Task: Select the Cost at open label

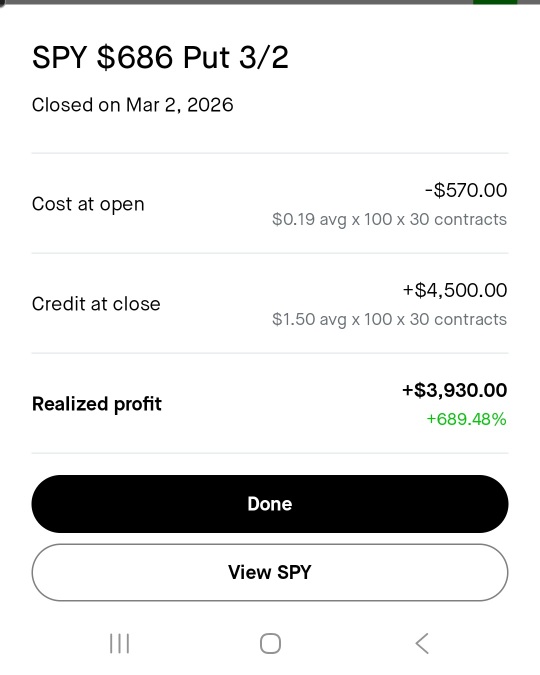Action: click(x=88, y=204)
